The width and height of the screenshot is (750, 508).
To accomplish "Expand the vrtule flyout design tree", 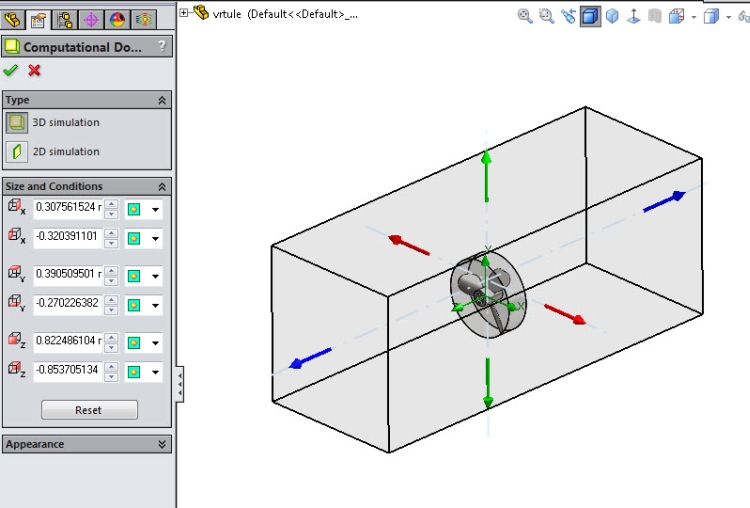I will (x=184, y=13).
